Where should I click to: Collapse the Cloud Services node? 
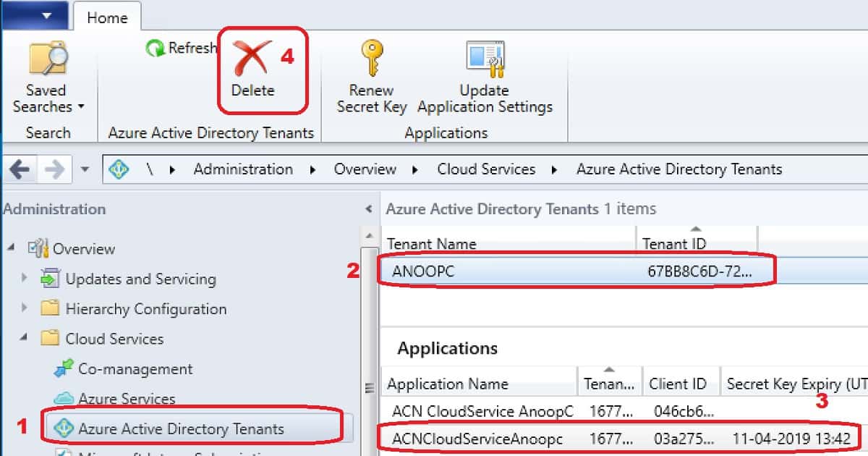tap(25, 338)
